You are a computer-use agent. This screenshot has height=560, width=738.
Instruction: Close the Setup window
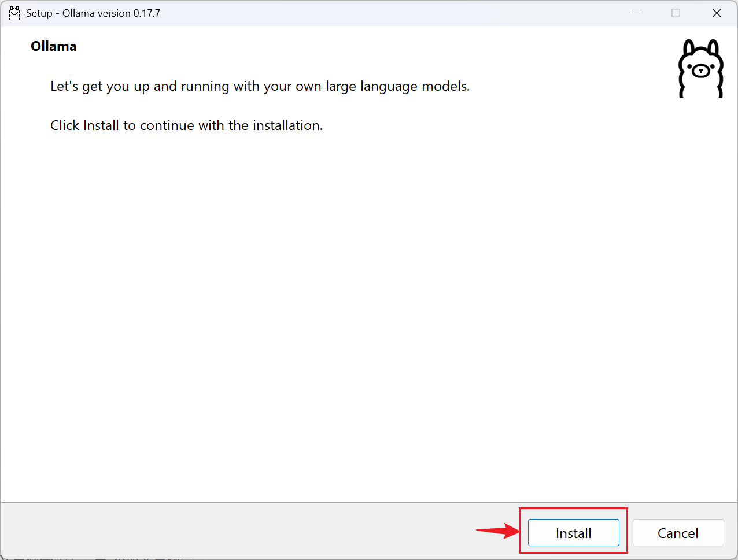(x=717, y=13)
